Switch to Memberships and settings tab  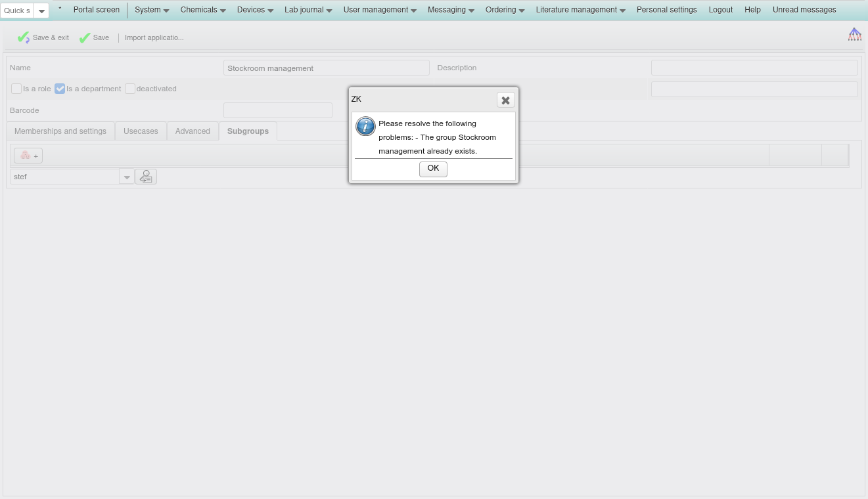coord(60,131)
